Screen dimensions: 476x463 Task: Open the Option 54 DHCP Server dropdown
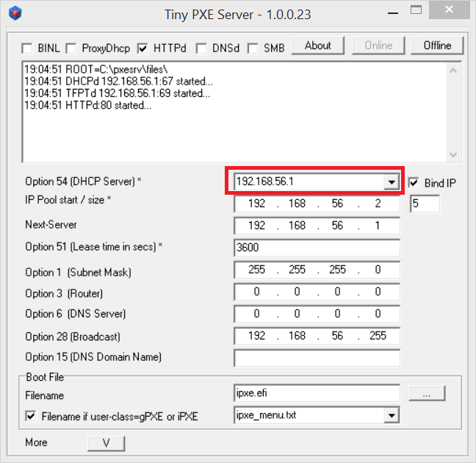(x=392, y=182)
